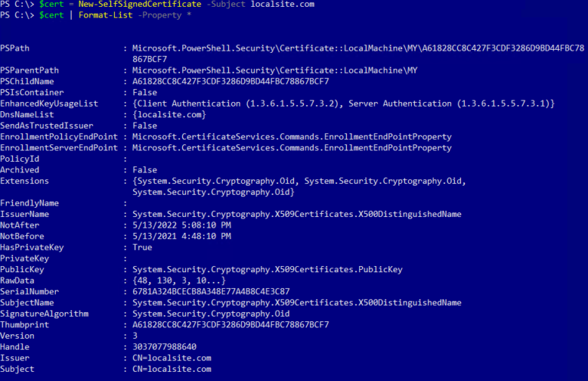Click the Extensions Oid list value
588x381 pixels.
point(299,186)
